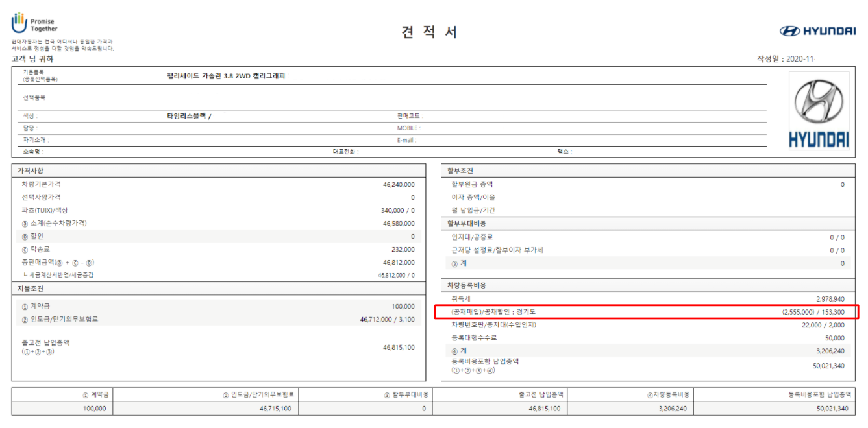Click the 타임리스블랙 color value

[x=189, y=116]
